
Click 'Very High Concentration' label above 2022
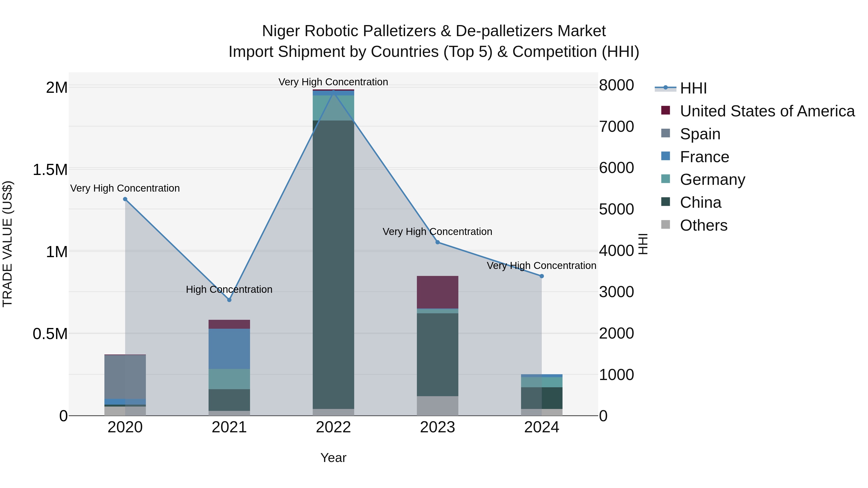coord(333,82)
